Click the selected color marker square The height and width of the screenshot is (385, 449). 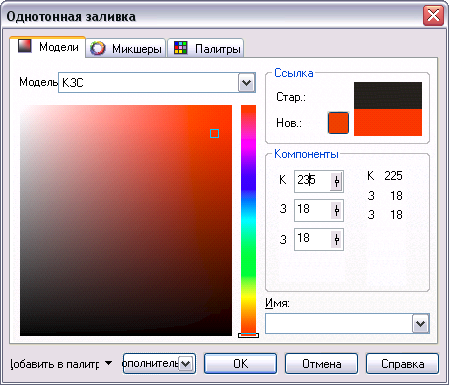point(214,134)
